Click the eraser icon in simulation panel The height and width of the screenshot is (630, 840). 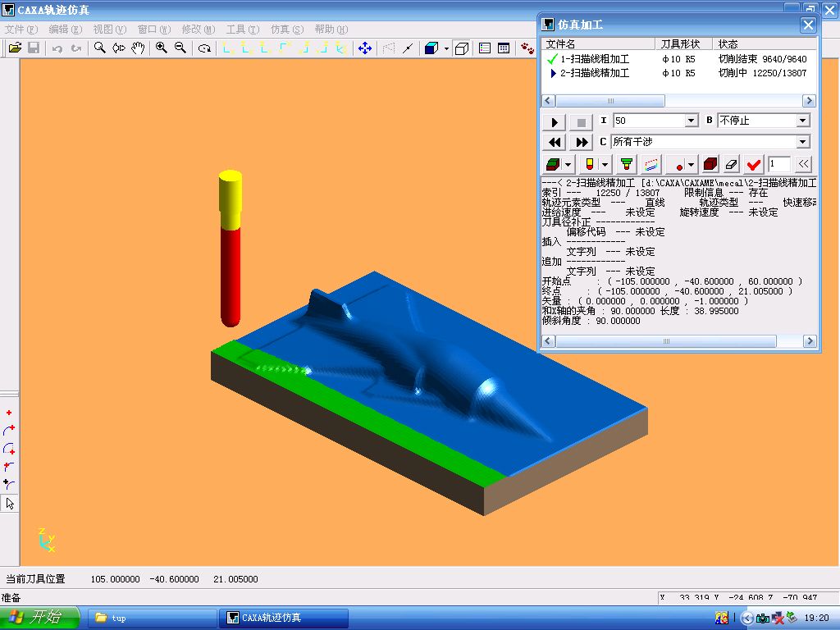731,164
